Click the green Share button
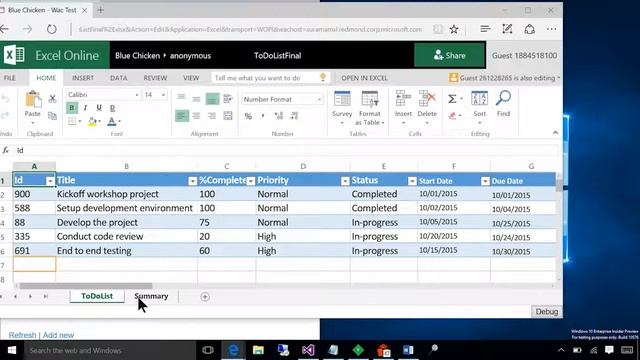The height and width of the screenshot is (360, 640). [449, 56]
